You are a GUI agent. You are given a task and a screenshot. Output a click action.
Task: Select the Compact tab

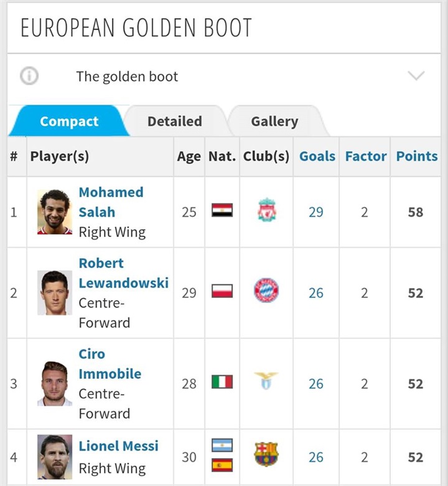click(x=69, y=121)
